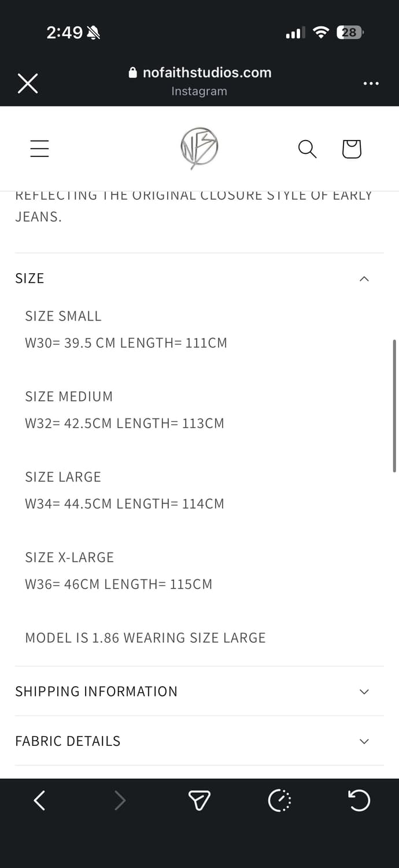Open the site search magnifier
Screen dimensions: 399x868
tap(307, 149)
